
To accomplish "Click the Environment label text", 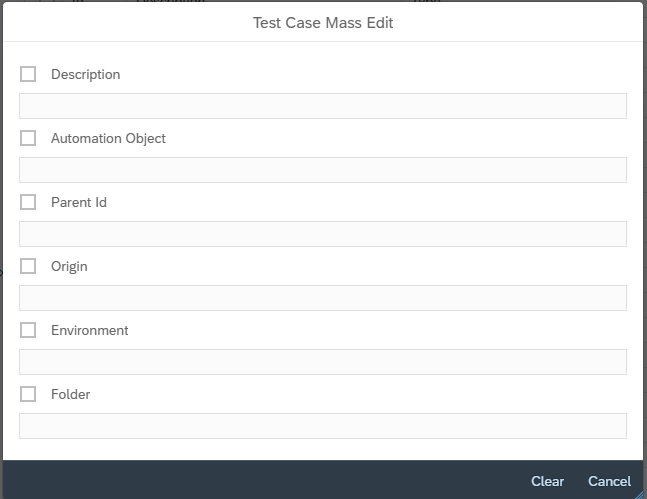I will tap(89, 330).
